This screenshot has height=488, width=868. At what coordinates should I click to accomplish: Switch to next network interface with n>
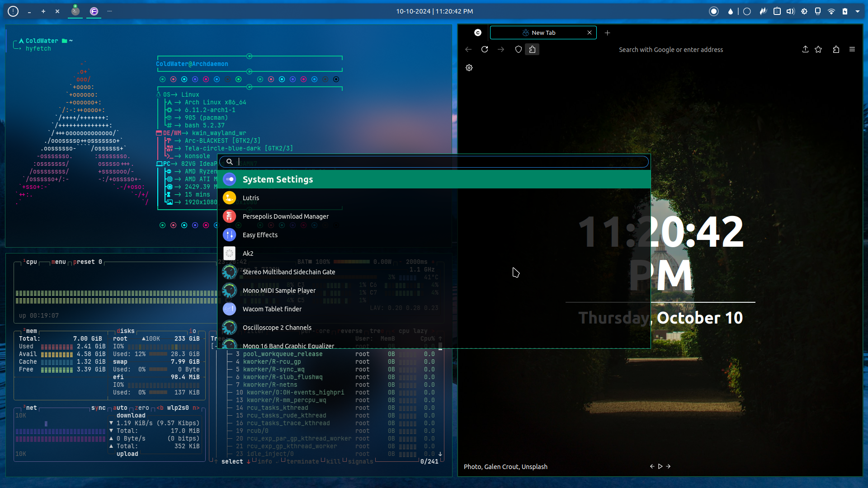(x=196, y=408)
